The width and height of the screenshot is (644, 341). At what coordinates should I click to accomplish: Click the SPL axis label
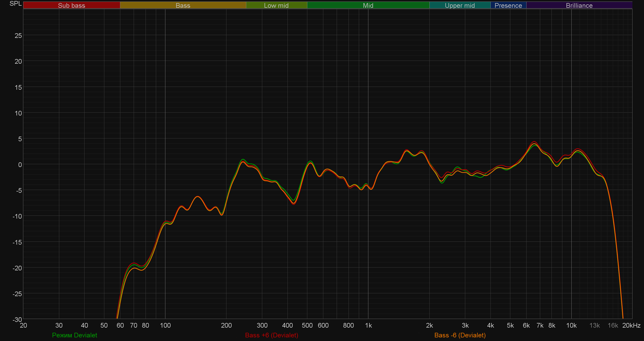[x=15, y=4]
